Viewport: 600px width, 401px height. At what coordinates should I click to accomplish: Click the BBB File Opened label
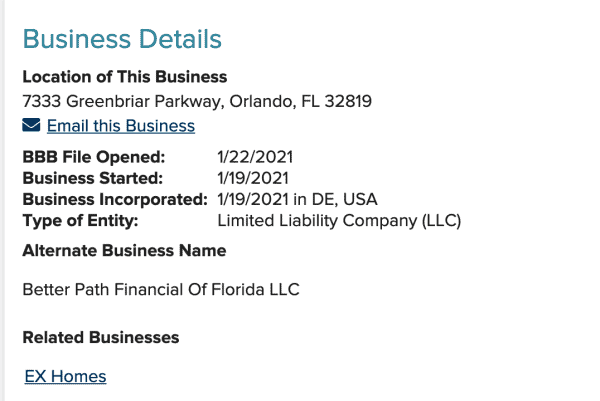click(x=94, y=157)
